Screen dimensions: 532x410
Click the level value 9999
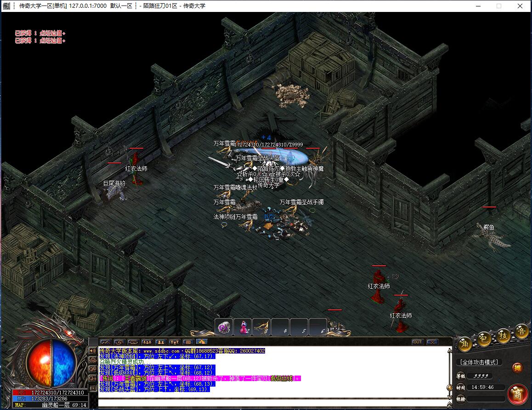pos(481,376)
